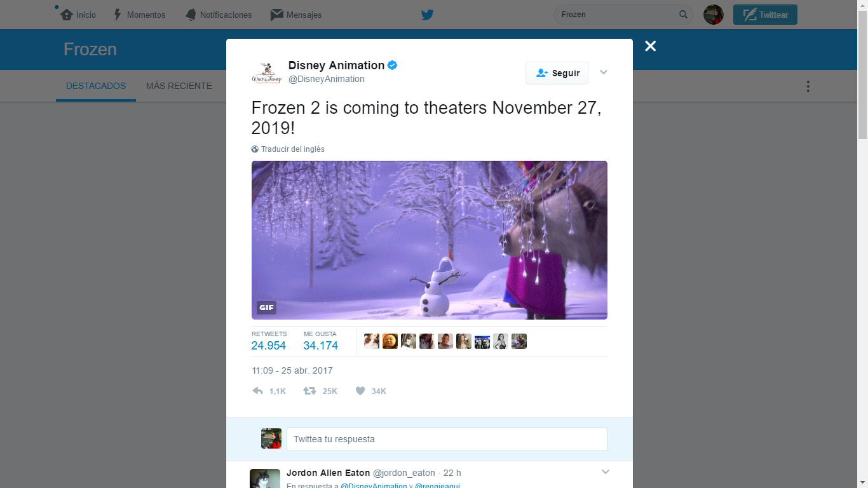Open the three-dot more options menu
868x488 pixels.
click(x=808, y=86)
